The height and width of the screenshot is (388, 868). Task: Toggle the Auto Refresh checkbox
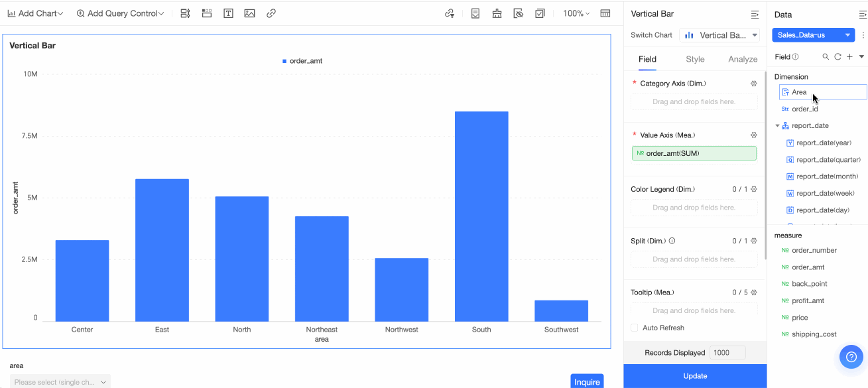[635, 328]
